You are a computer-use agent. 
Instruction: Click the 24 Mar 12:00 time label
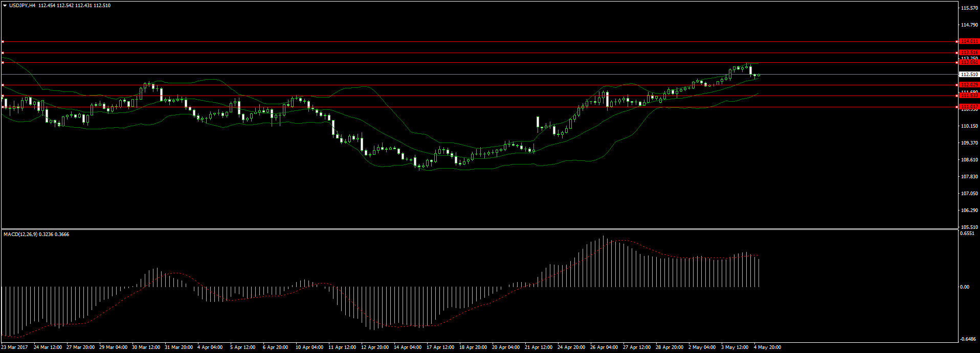(x=48, y=347)
